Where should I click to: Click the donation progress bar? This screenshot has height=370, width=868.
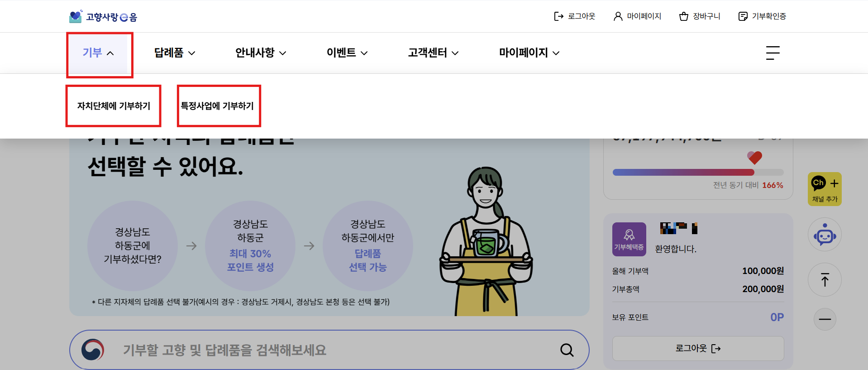[x=698, y=172]
